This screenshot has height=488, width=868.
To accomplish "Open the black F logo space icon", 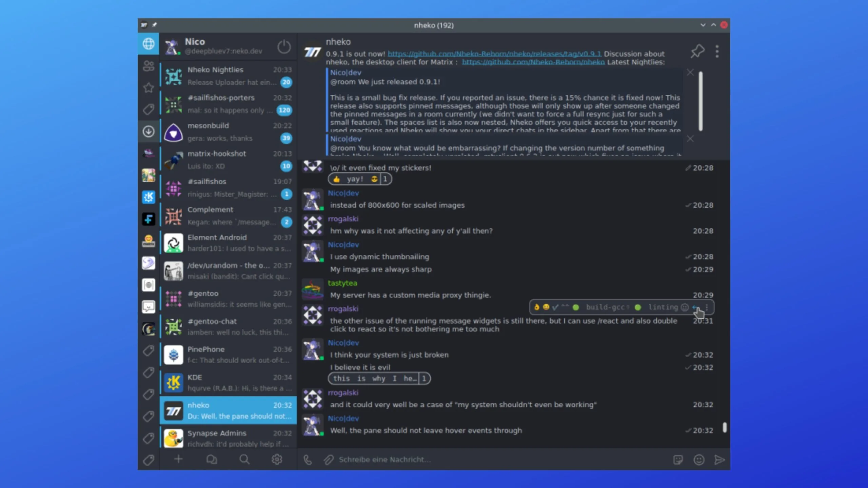I will tap(148, 219).
